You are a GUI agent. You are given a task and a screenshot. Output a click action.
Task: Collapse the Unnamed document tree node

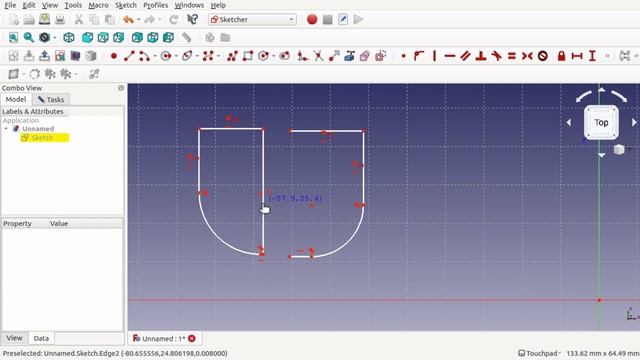click(x=6, y=129)
